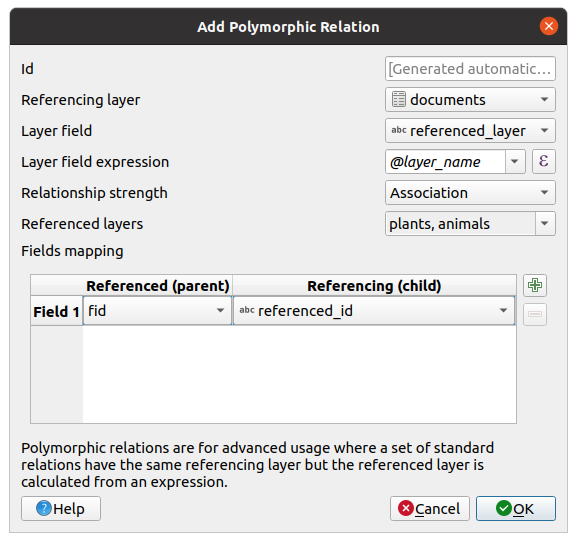Image resolution: width=577 pixels, height=542 pixels.
Task: Open the Referenced parent fid dropdown
Action: tap(157, 311)
